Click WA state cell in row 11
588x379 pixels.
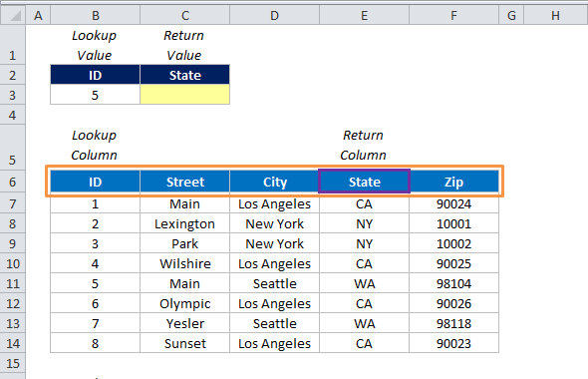pos(364,283)
